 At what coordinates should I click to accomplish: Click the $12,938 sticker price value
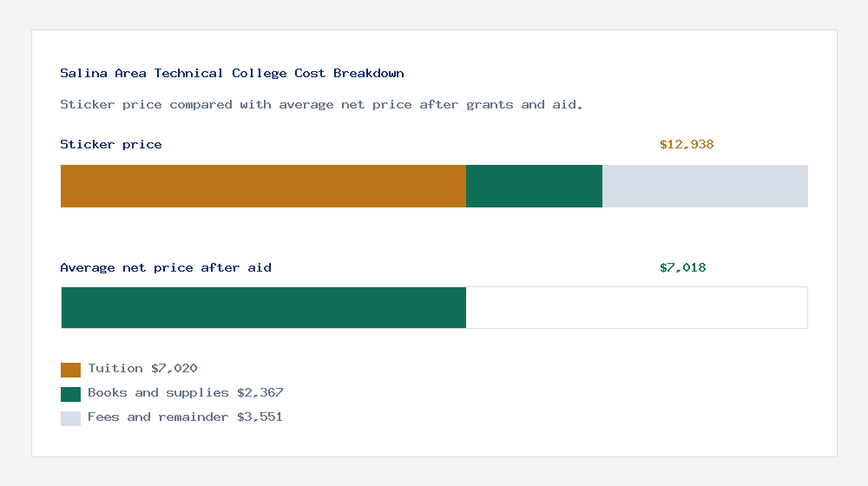click(687, 144)
